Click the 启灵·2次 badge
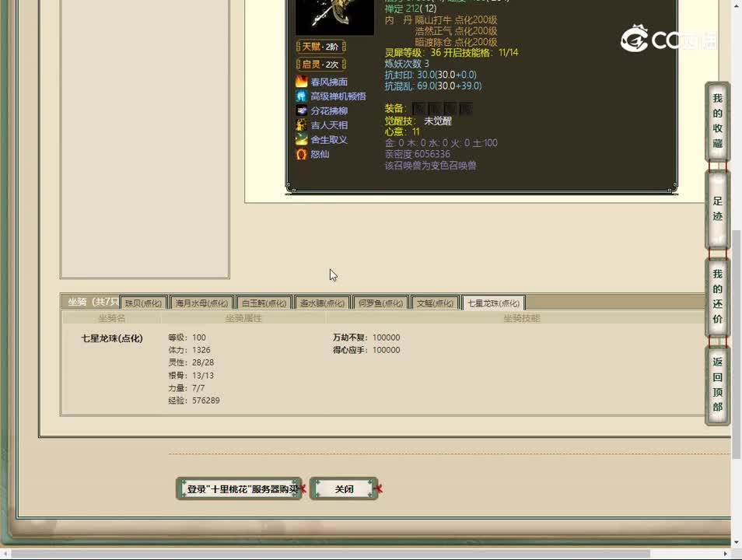Screen dimensions: 742x560 [x=320, y=65]
